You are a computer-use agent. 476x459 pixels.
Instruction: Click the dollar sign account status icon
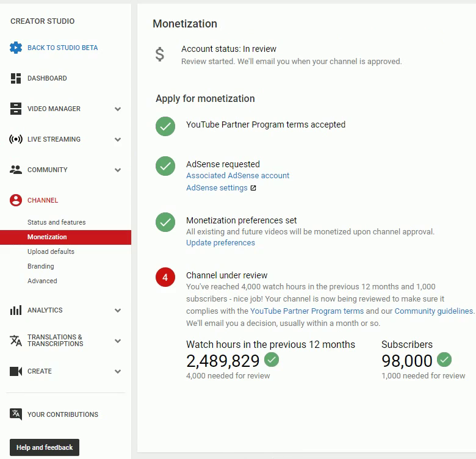(x=160, y=55)
